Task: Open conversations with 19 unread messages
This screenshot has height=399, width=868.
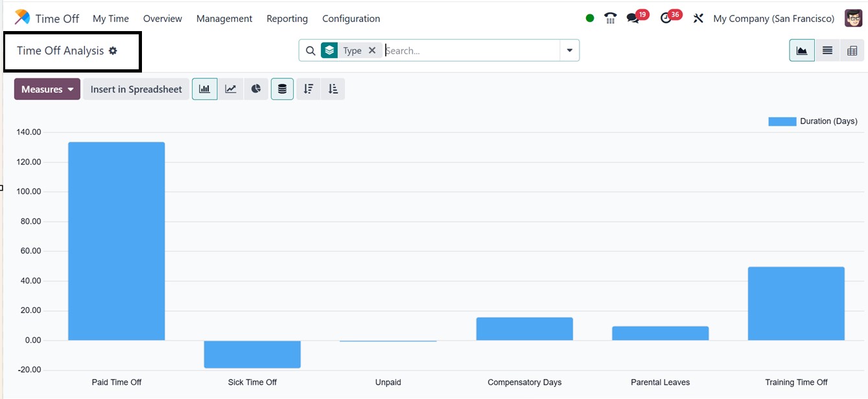Action: pos(633,19)
